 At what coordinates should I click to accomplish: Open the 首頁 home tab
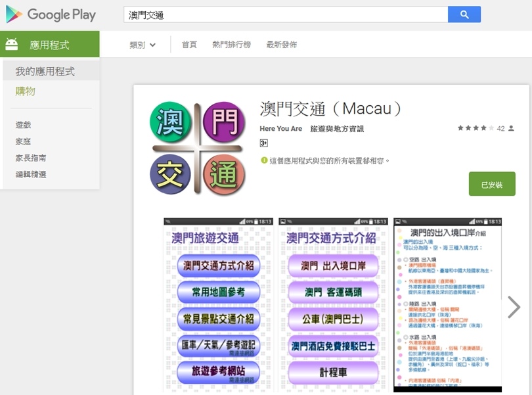tap(189, 45)
